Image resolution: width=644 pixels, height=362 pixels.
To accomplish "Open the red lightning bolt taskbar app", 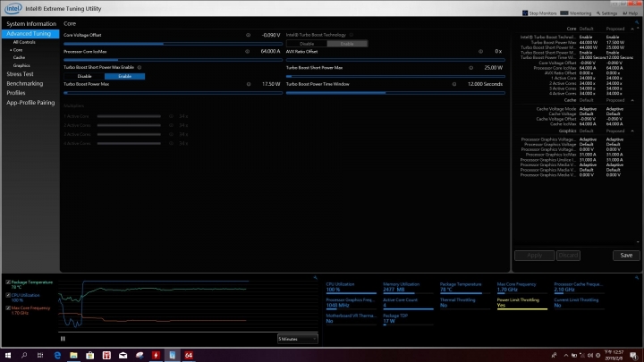I will coord(156,355).
